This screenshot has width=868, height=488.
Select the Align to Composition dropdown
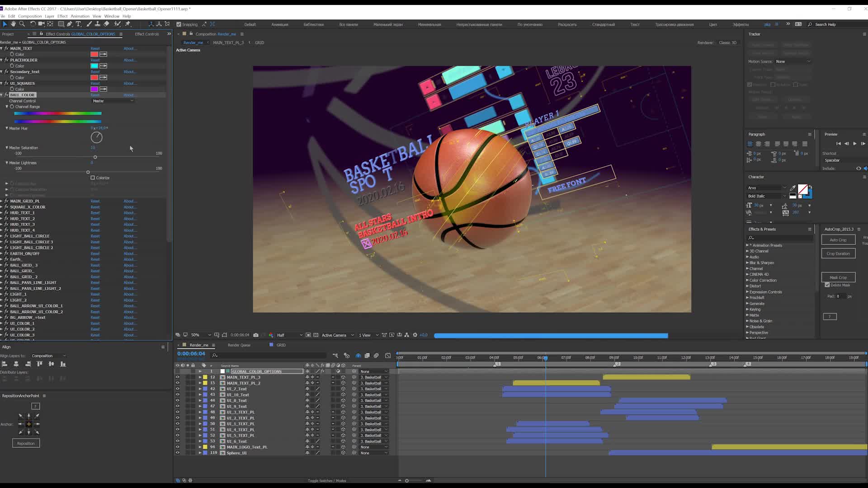tap(48, 356)
